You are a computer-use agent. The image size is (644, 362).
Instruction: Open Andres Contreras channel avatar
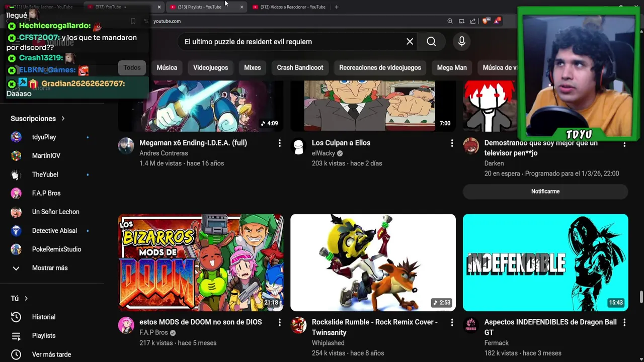pyautogui.click(x=126, y=146)
